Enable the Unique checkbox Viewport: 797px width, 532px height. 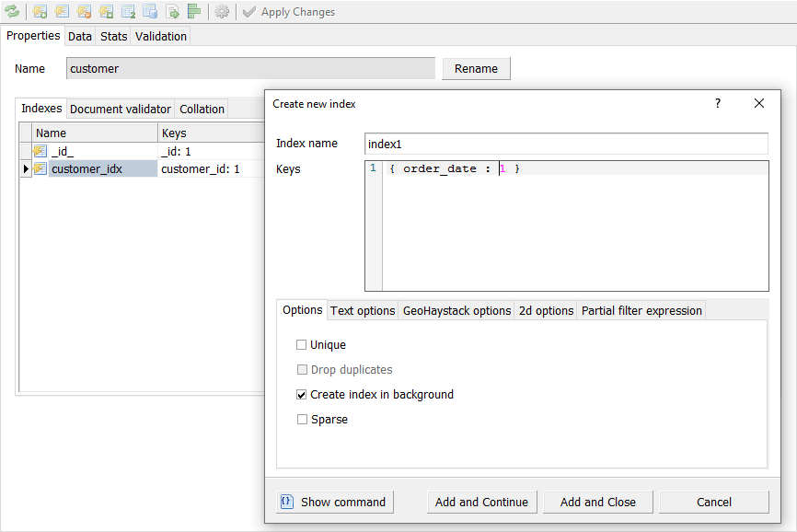[302, 345]
